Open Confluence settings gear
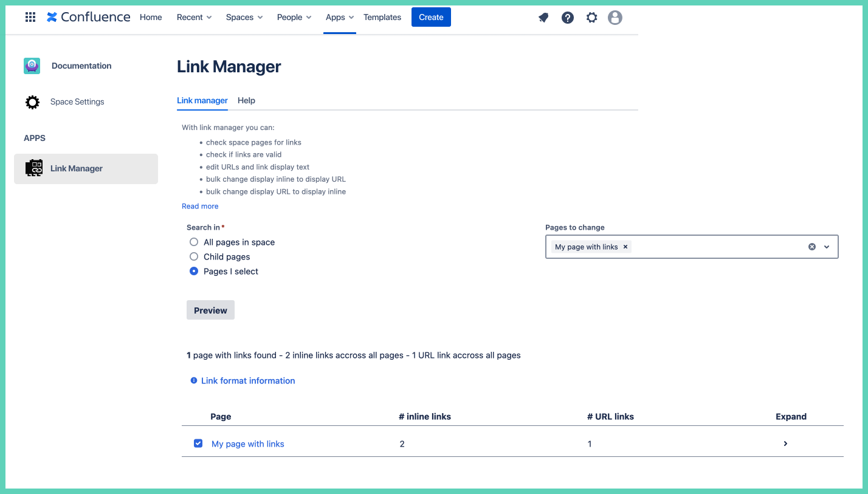 [591, 18]
